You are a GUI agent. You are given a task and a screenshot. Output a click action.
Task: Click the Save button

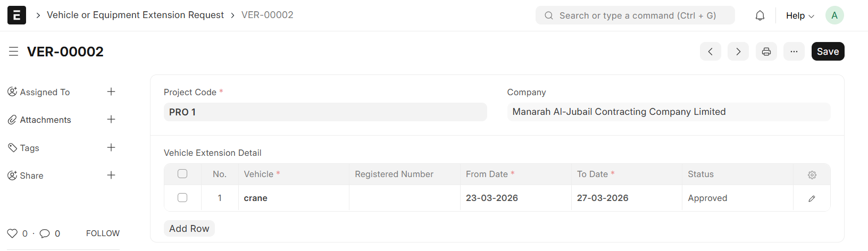pos(828,52)
